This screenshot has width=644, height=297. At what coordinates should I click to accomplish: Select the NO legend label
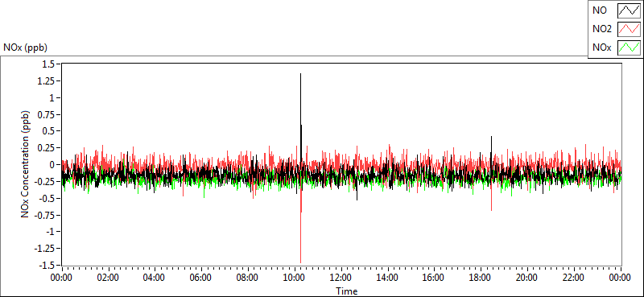[x=599, y=11]
